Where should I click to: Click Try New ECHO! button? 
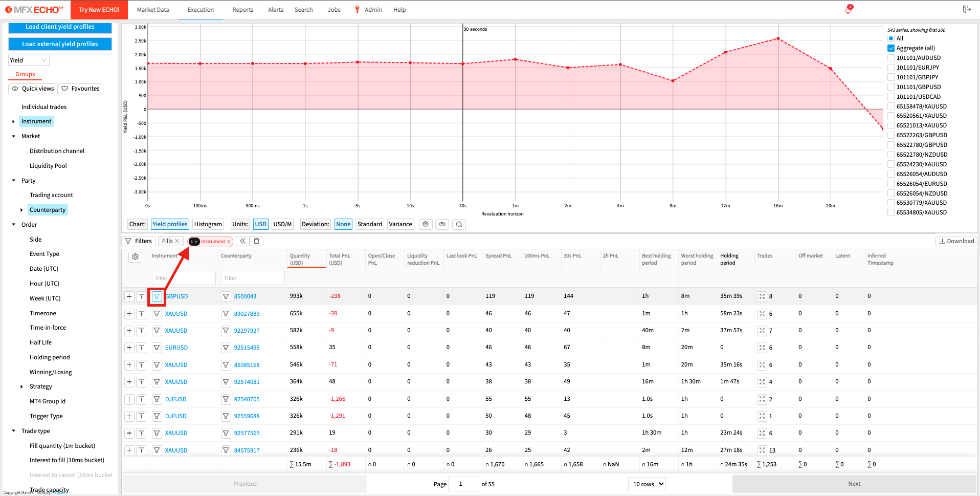coord(99,10)
